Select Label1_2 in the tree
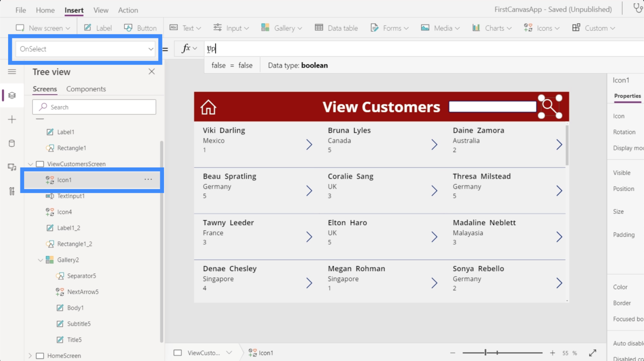Image resolution: width=644 pixels, height=361 pixels. (69, 228)
